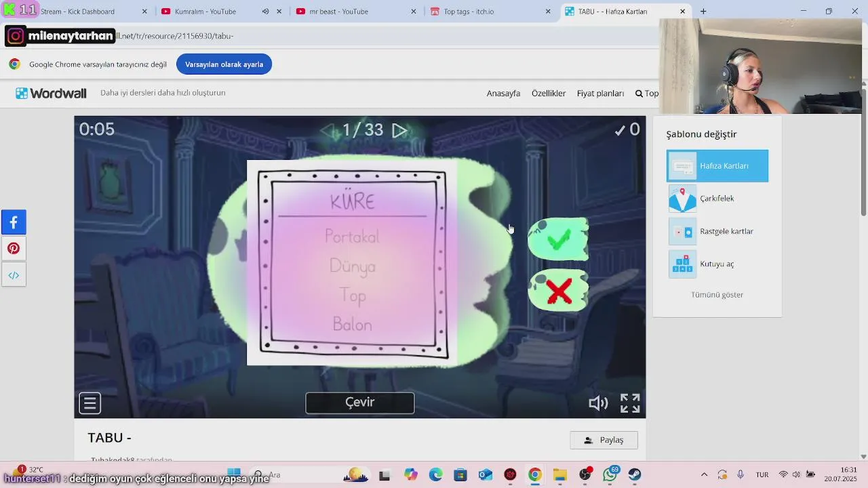
Task: Click the 1 / 33 card counter
Action: [363, 130]
